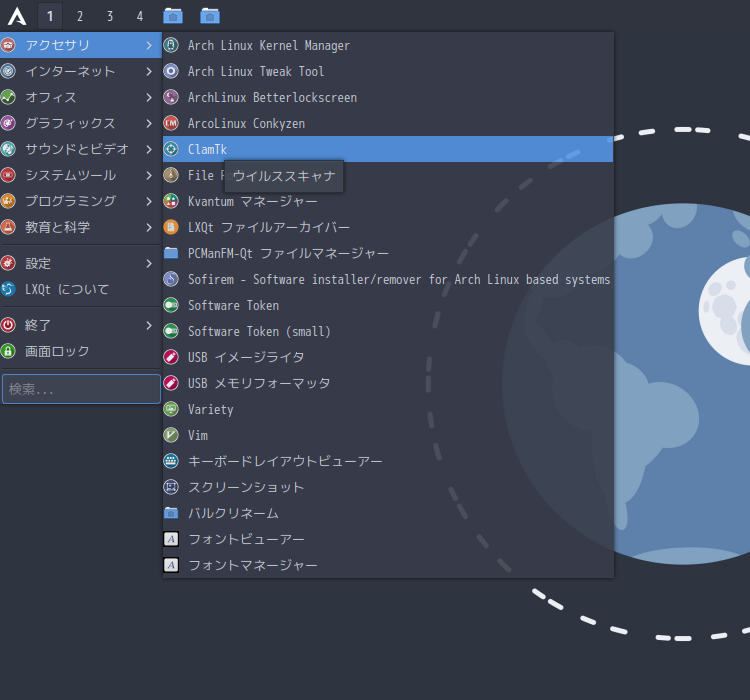Open 設定 category label
This screenshot has height=700, width=750.
pyautogui.click(x=38, y=263)
